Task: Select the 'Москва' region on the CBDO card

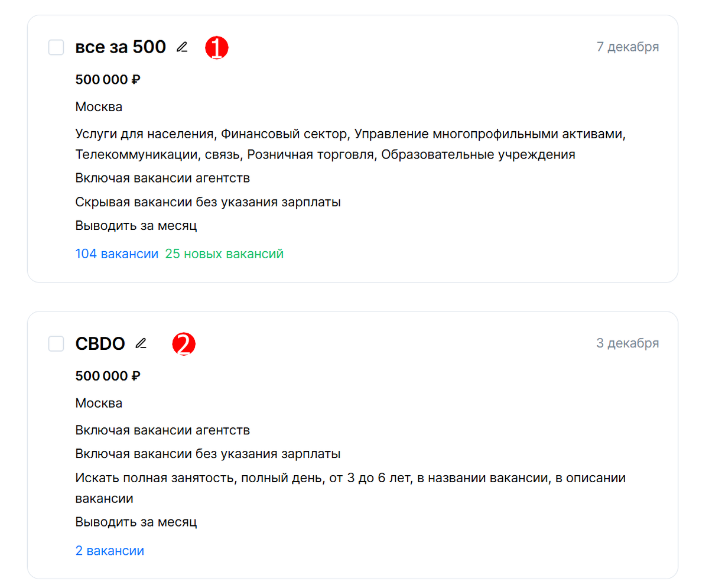Action: [98, 402]
